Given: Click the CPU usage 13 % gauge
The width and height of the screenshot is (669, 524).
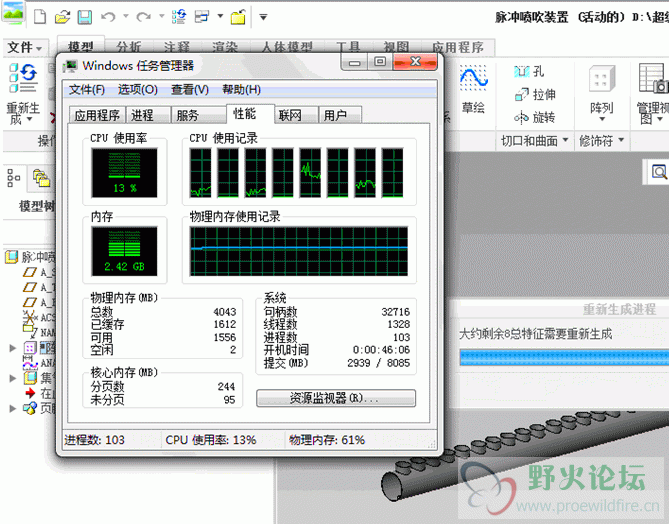Looking at the screenshot, I should [124, 173].
